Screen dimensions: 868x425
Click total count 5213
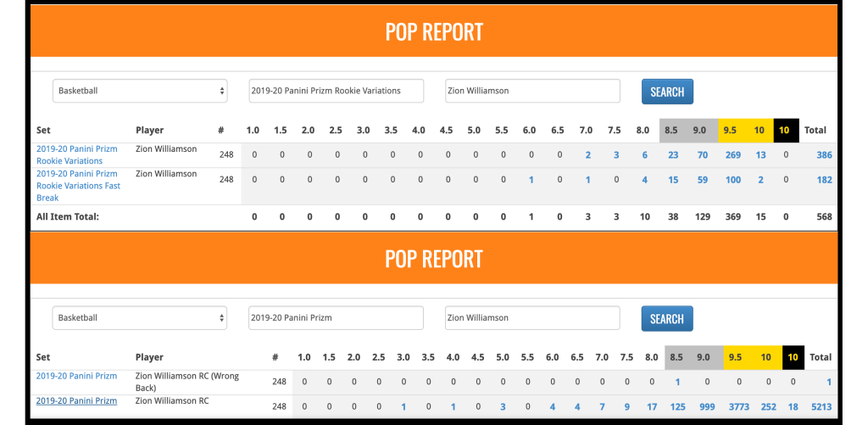[x=821, y=406]
